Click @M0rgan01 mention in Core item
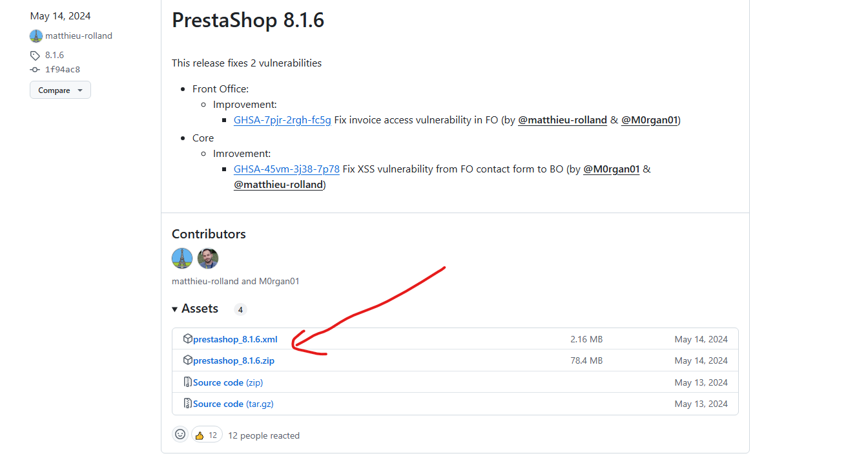 coord(612,169)
